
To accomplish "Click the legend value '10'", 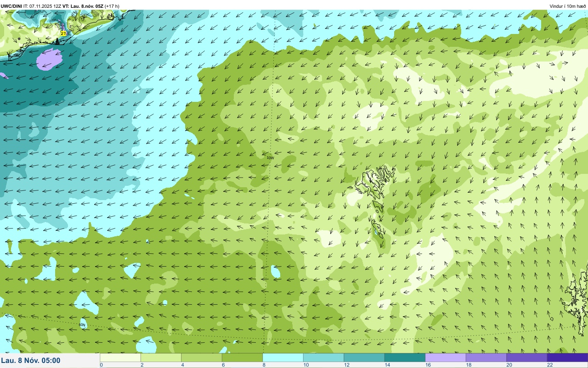I will (x=305, y=365).
